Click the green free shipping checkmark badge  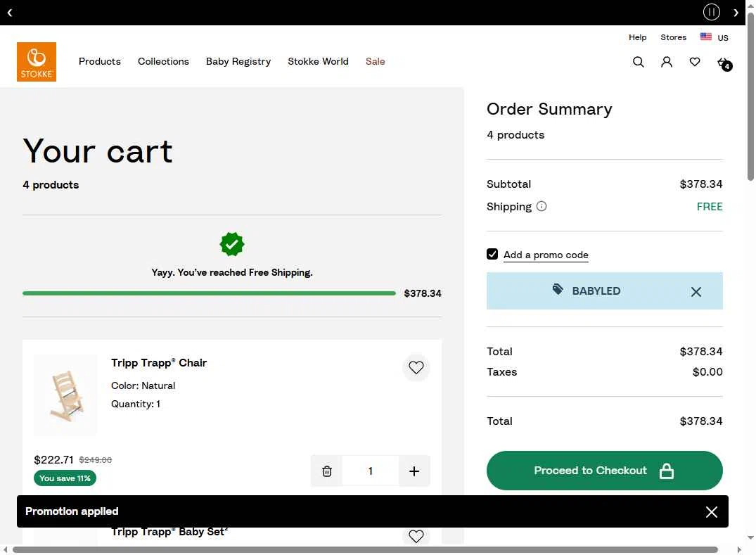232,245
